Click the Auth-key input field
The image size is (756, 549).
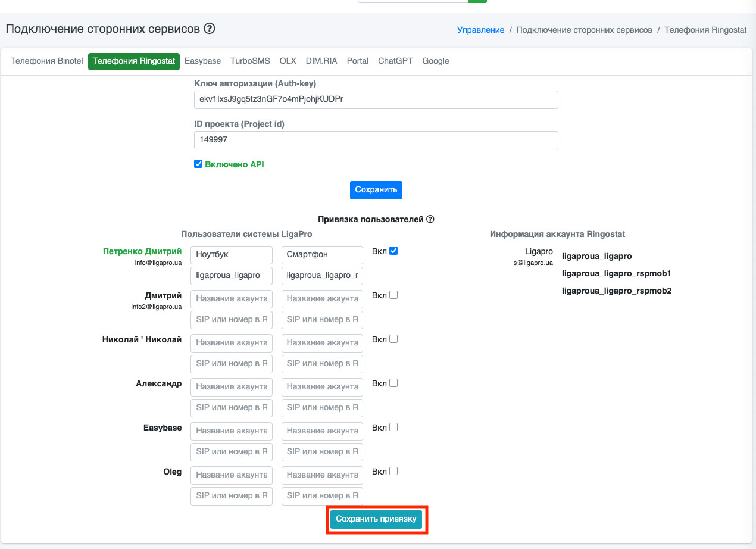point(376,100)
